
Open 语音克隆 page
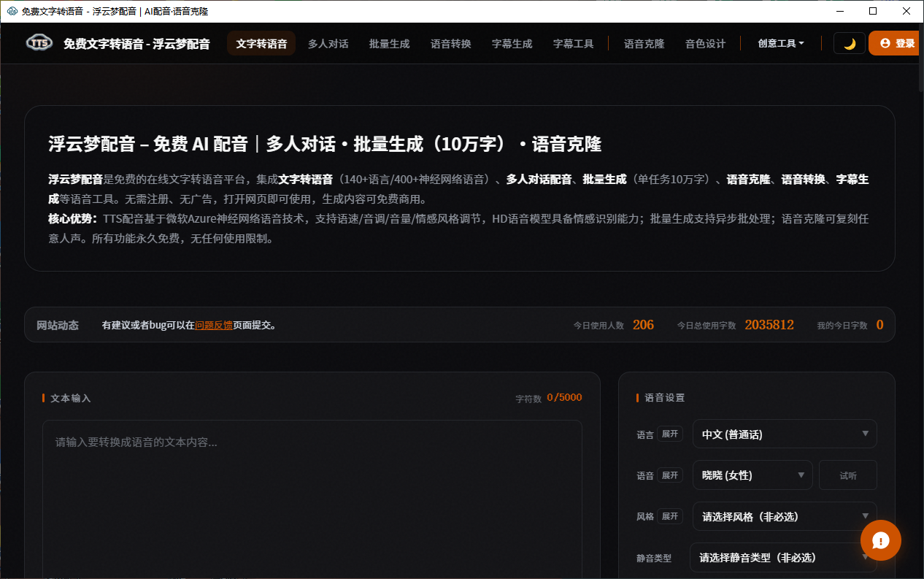coord(644,43)
